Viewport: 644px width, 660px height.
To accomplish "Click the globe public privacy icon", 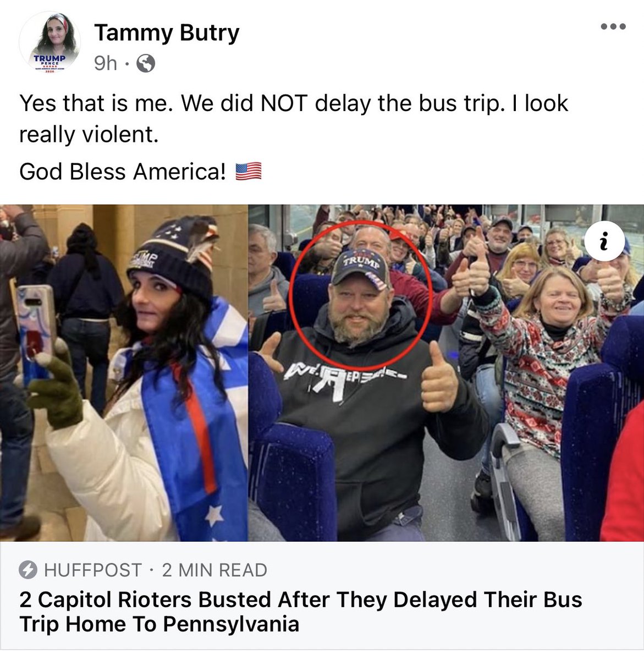I will coord(145,64).
